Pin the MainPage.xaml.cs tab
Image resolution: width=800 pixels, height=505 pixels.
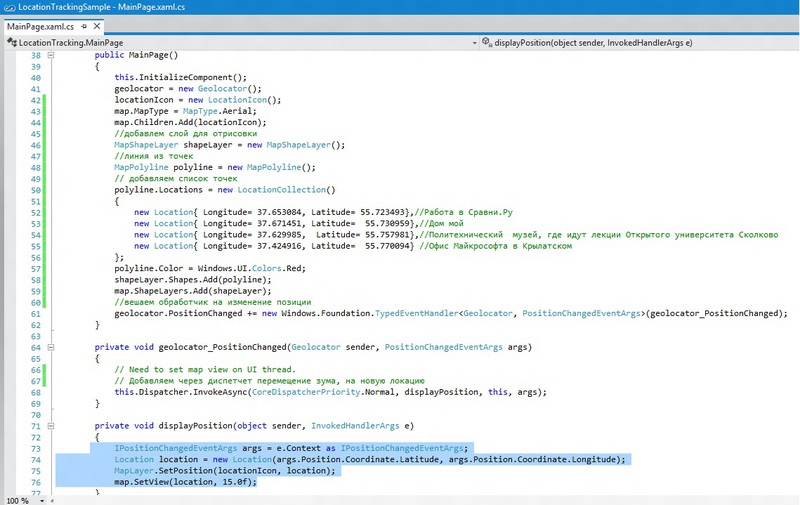click(84, 27)
